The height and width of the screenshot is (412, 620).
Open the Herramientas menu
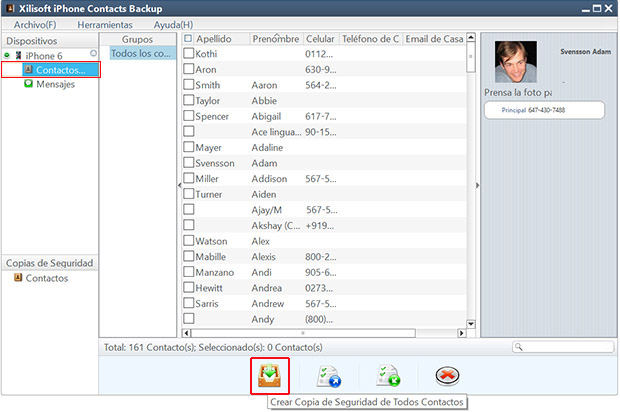pos(105,25)
